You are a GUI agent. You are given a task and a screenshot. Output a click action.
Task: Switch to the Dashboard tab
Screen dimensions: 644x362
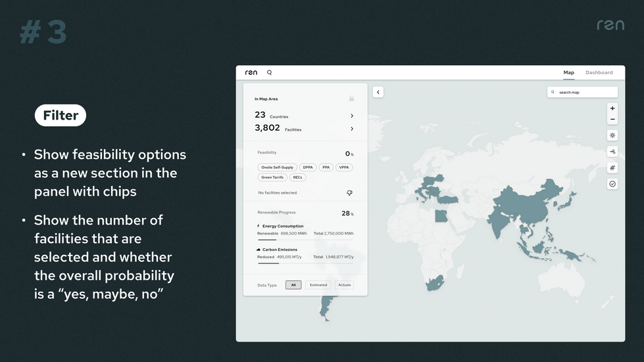599,73
